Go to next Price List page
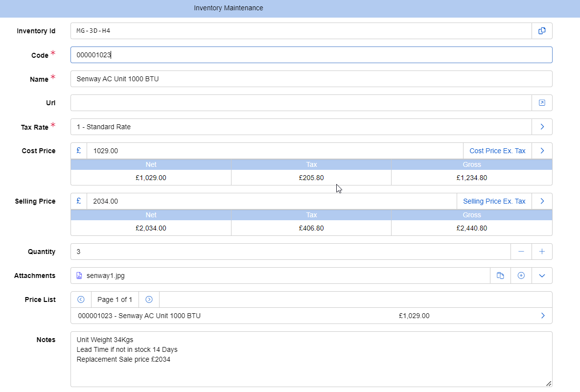580x392 pixels. click(149, 300)
